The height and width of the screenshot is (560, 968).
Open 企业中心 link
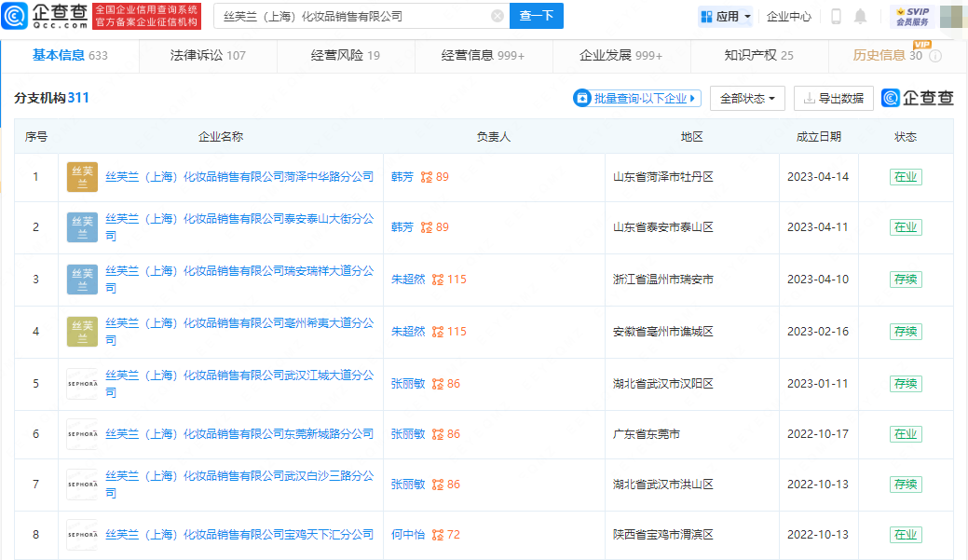point(788,17)
